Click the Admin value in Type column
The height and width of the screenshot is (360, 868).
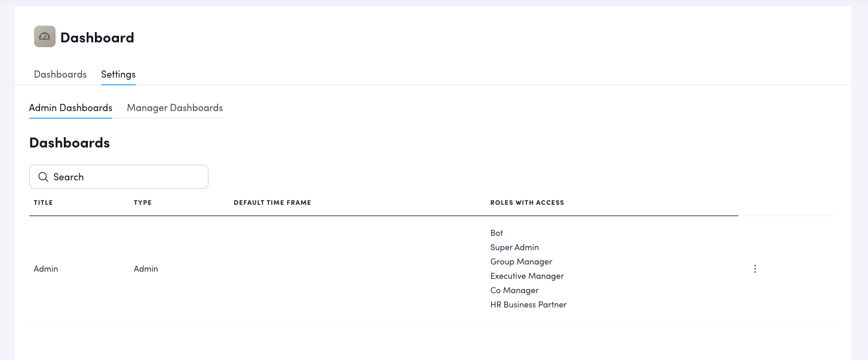[146, 269]
